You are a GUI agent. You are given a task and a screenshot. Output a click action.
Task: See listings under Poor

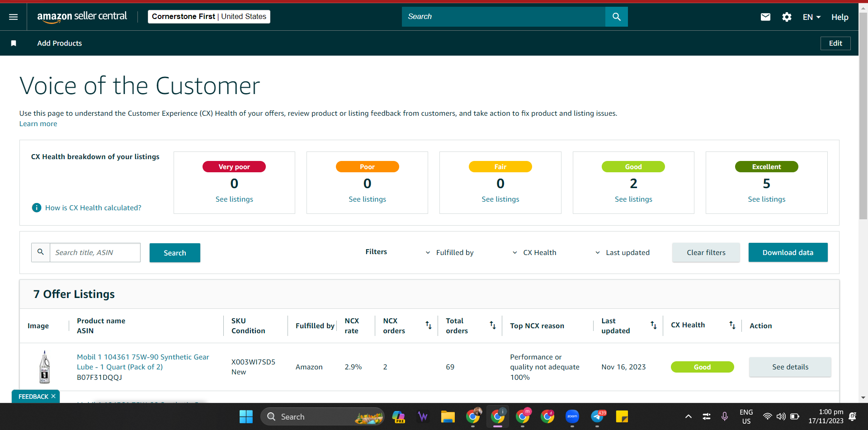point(368,199)
